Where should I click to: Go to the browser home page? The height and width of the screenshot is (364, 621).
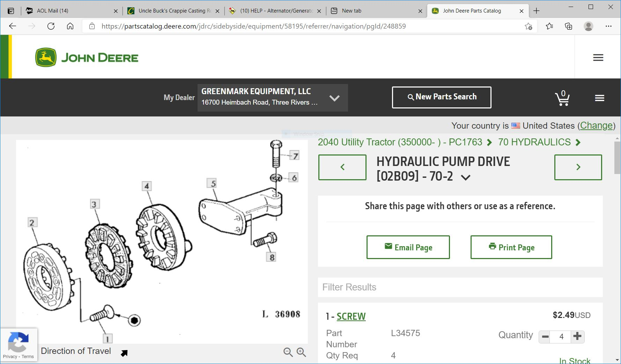[x=70, y=26]
